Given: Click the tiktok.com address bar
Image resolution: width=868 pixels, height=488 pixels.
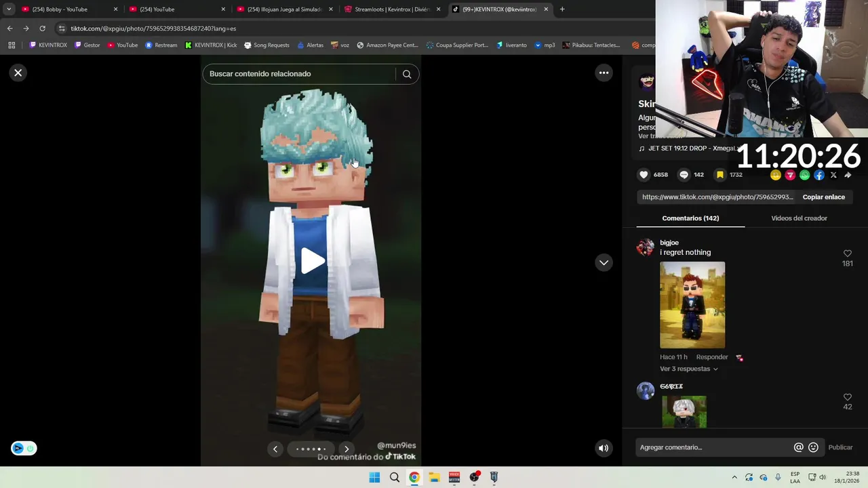Looking at the screenshot, I should (x=353, y=28).
